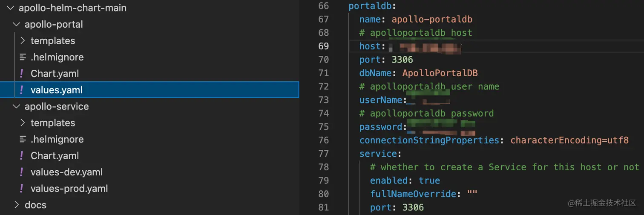Click Chart.yaml YAML icon under apollo-portal
The image size is (644, 215).
point(22,74)
